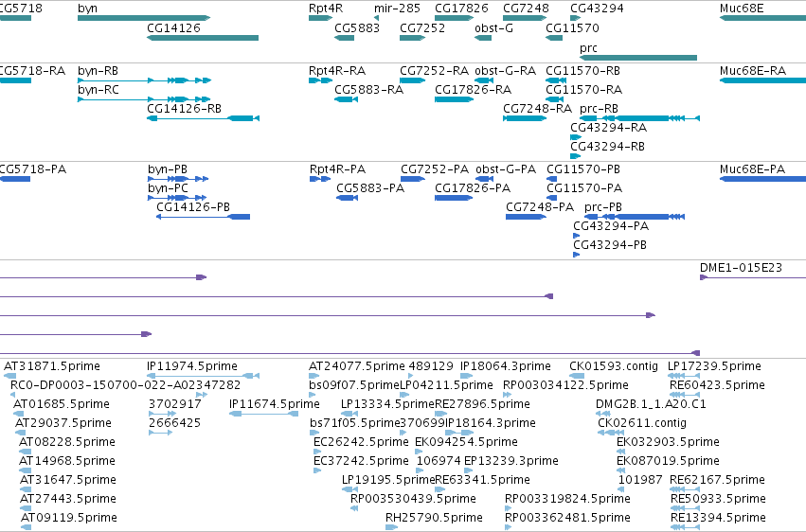Click transcript CG43294-RA

coord(576,137)
